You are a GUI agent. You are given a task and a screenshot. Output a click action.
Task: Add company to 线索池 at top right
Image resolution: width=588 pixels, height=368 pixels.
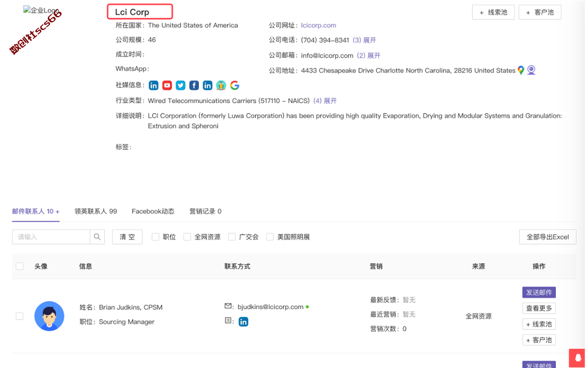pyautogui.click(x=493, y=12)
